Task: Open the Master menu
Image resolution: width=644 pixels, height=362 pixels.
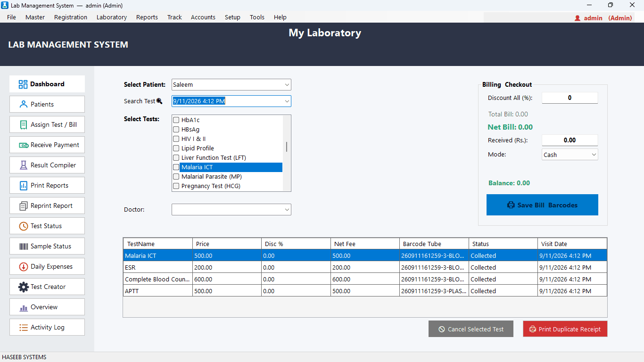Action: (35, 17)
